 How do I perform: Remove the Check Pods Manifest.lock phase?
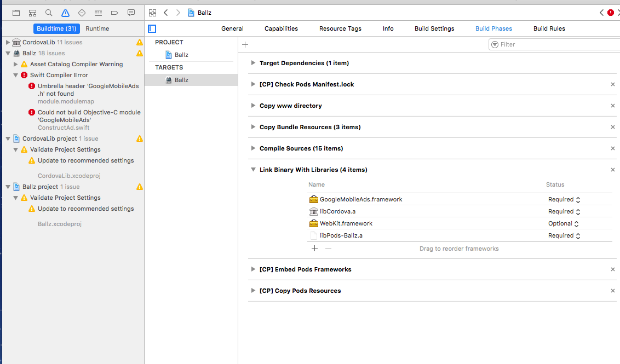[612, 84]
